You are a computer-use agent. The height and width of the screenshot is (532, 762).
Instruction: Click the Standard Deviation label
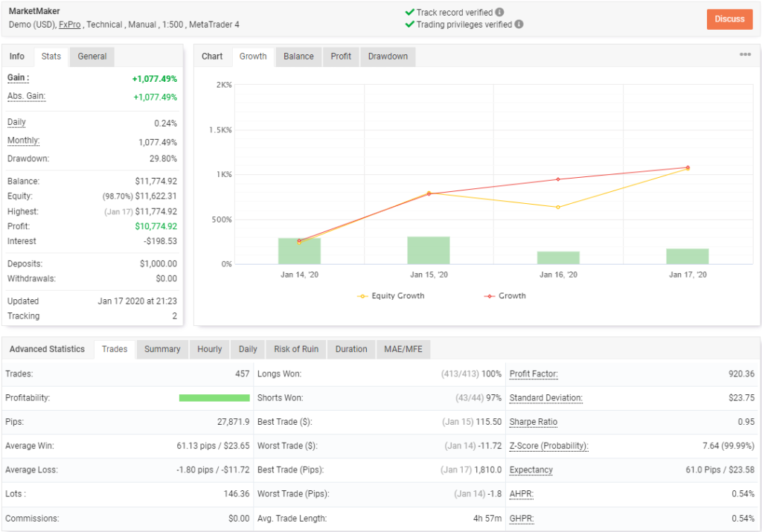pyautogui.click(x=545, y=398)
